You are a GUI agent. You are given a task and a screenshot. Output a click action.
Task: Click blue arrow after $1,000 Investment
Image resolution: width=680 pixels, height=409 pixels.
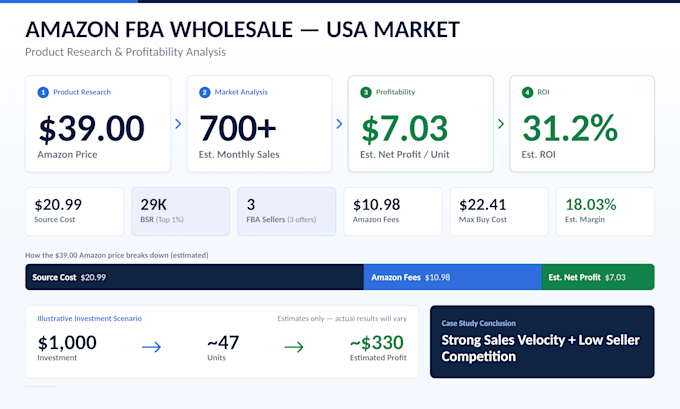coord(151,347)
